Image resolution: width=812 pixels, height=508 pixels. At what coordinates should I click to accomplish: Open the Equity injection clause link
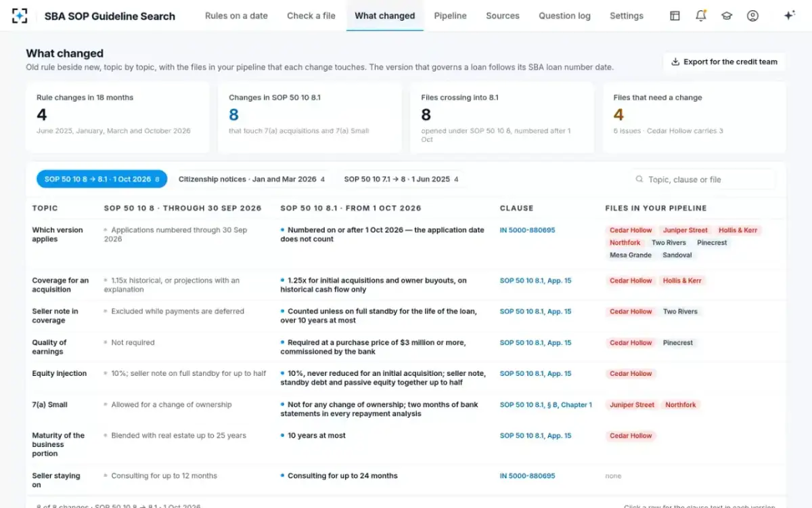click(x=535, y=374)
